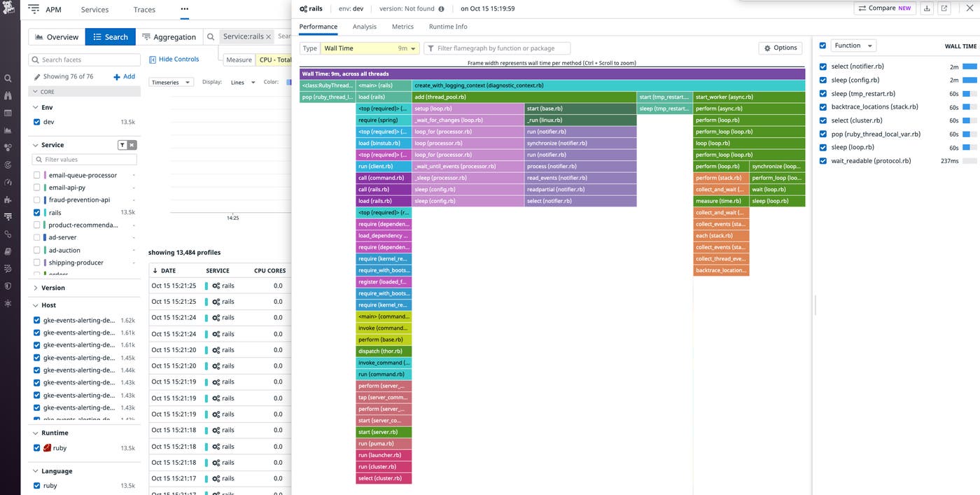
Task: Click the Compare button
Action: 884,8
